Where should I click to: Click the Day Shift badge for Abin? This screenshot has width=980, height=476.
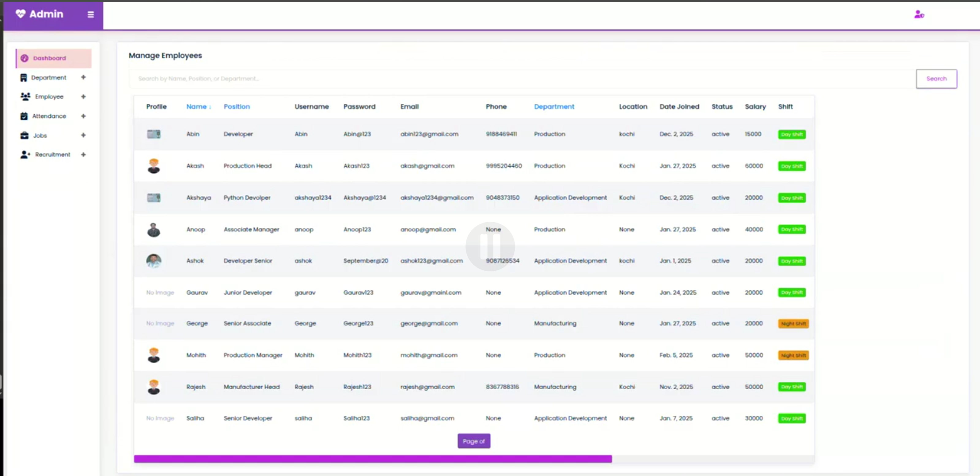[792, 134]
